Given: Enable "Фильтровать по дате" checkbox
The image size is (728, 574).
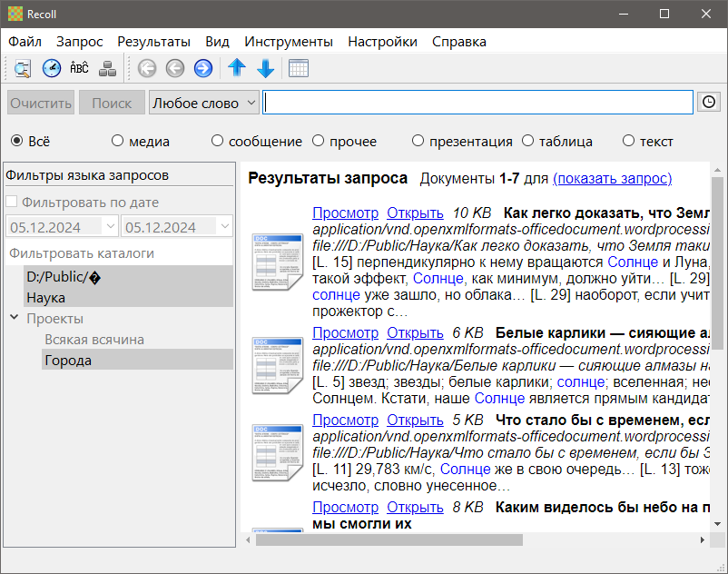Looking at the screenshot, I should pos(13,203).
